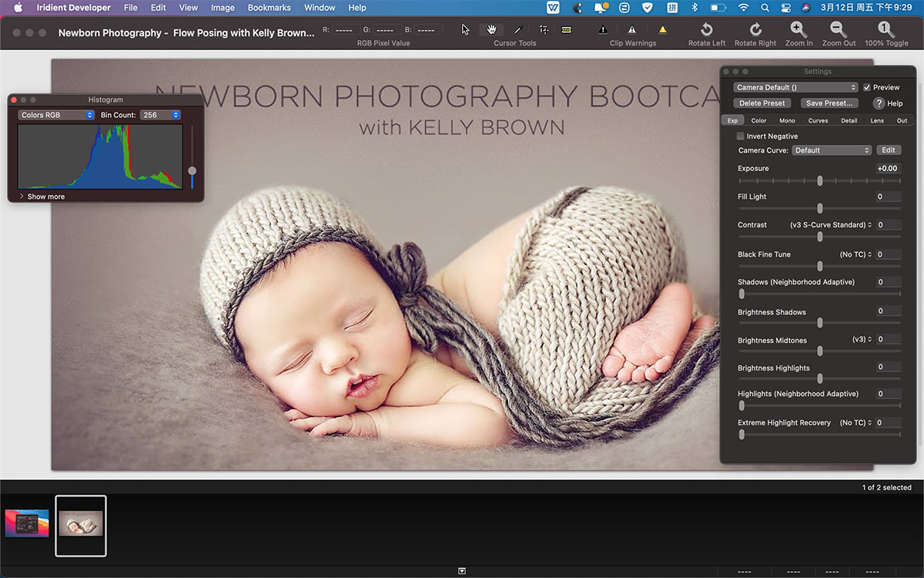Open the Window menu
This screenshot has width=924, height=578.
(320, 8)
